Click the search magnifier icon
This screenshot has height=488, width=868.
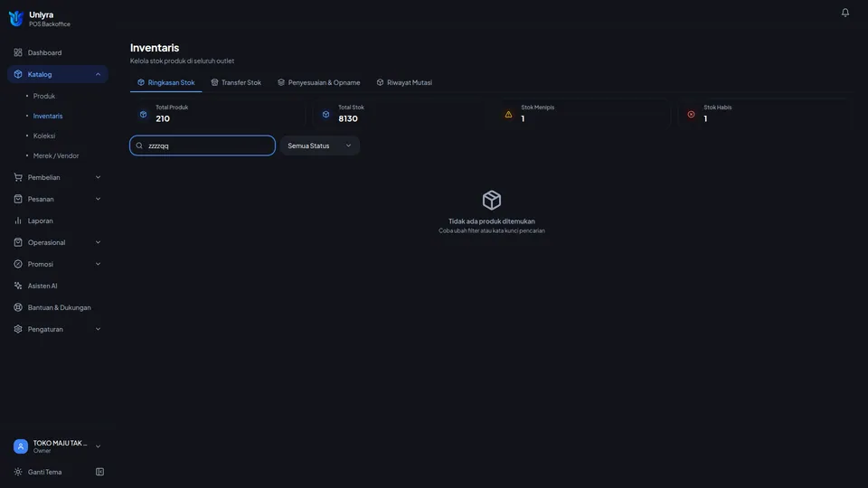(x=139, y=145)
